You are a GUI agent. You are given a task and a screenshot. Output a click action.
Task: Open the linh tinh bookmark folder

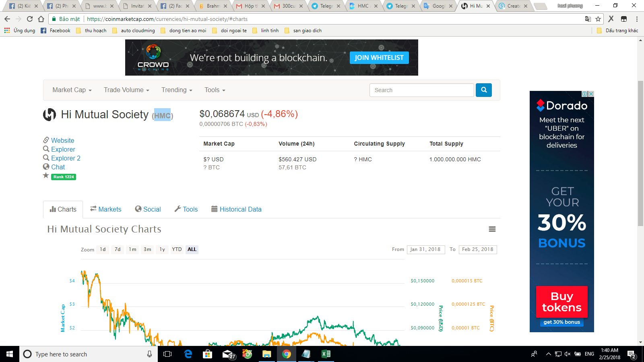[x=266, y=31]
